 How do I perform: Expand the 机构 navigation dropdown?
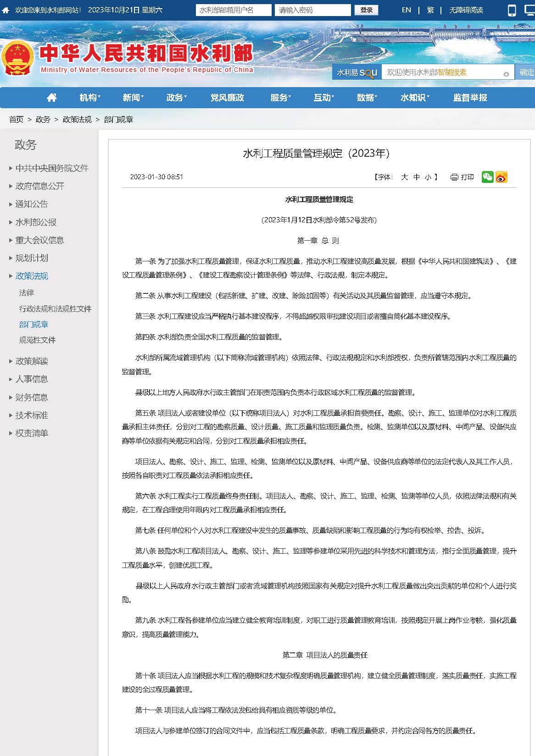coord(89,98)
